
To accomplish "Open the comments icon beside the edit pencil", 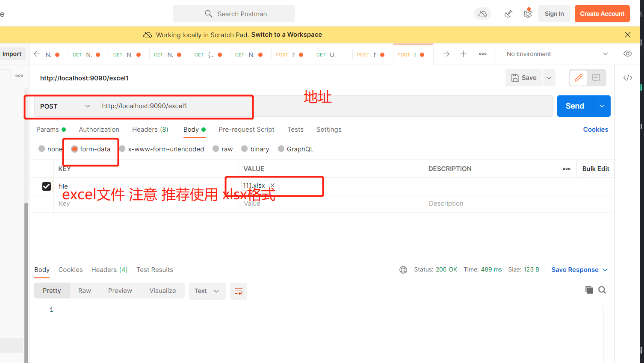I will click(x=596, y=77).
